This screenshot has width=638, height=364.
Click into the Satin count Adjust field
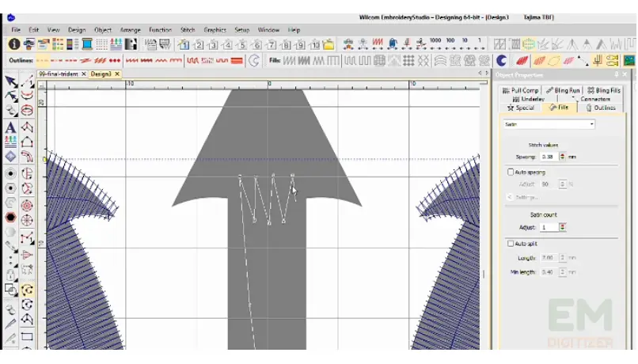[x=549, y=227]
